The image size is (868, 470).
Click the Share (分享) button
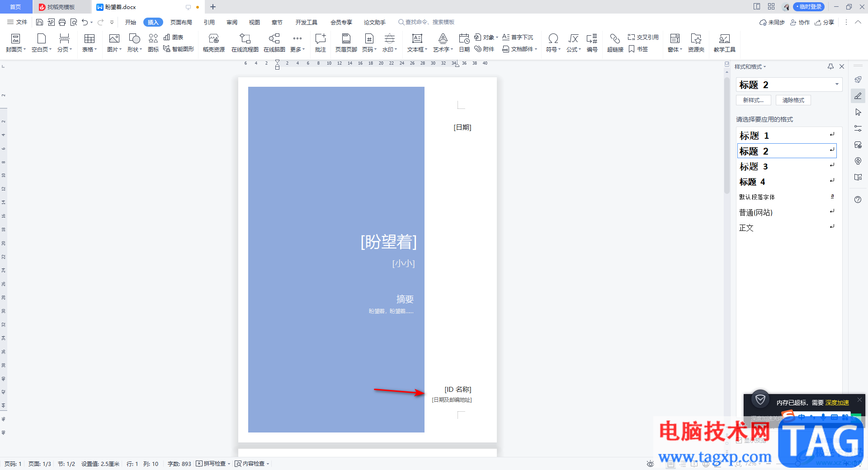(824, 22)
